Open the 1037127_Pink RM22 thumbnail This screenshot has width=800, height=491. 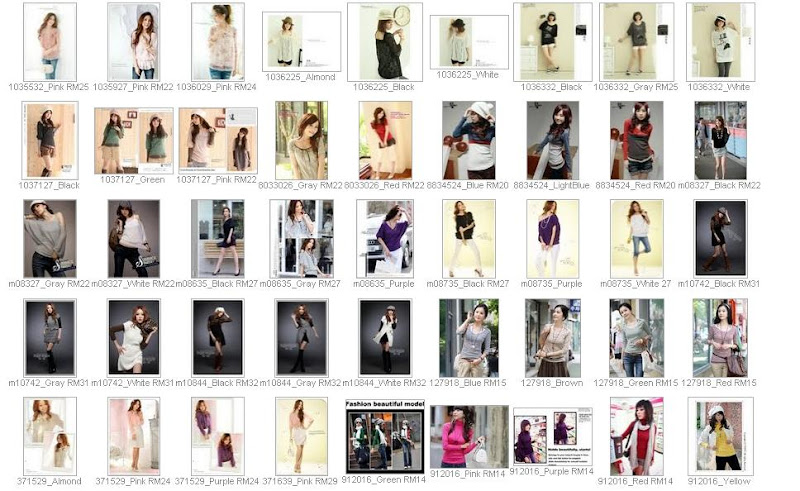218,140
